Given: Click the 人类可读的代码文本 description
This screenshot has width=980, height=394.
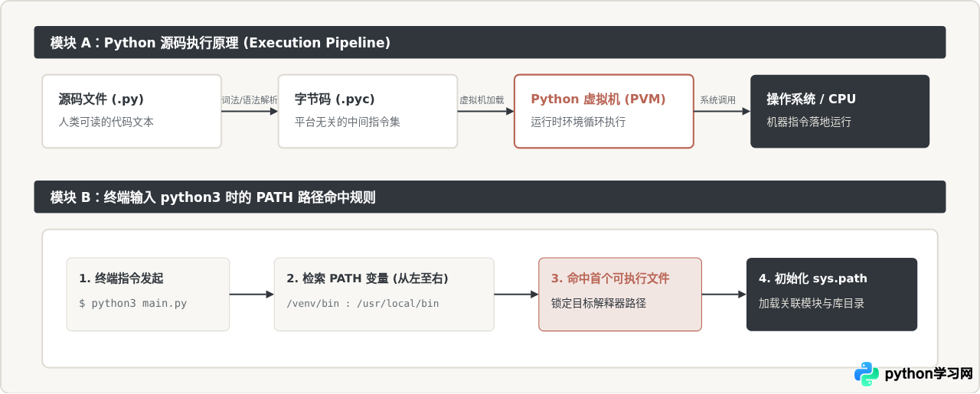Looking at the screenshot, I should [x=106, y=122].
